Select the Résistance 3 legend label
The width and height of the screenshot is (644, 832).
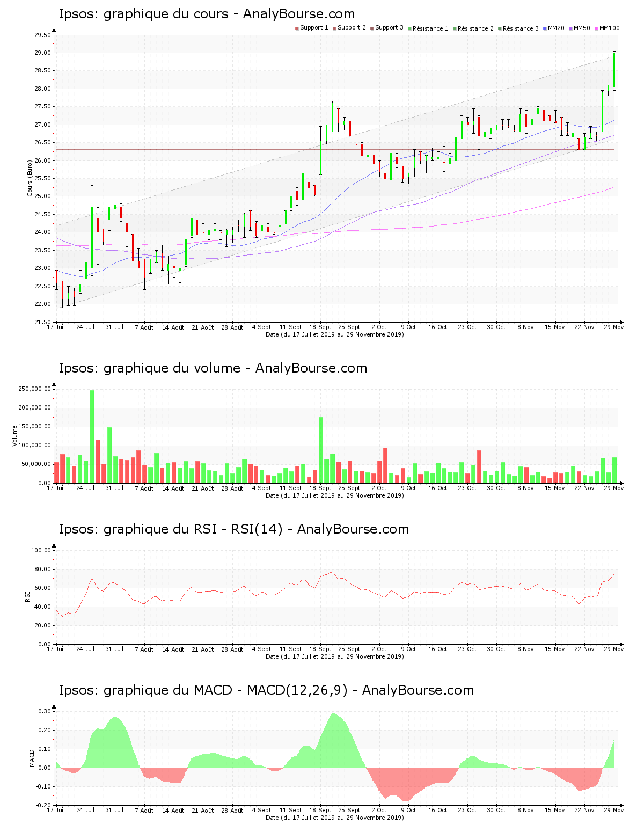pyautogui.click(x=521, y=28)
